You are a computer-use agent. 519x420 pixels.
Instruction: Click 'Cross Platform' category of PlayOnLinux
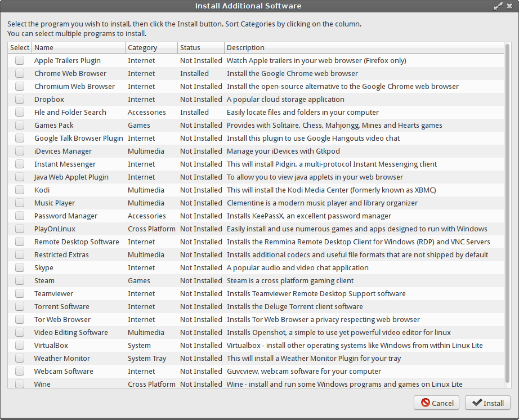tap(151, 229)
